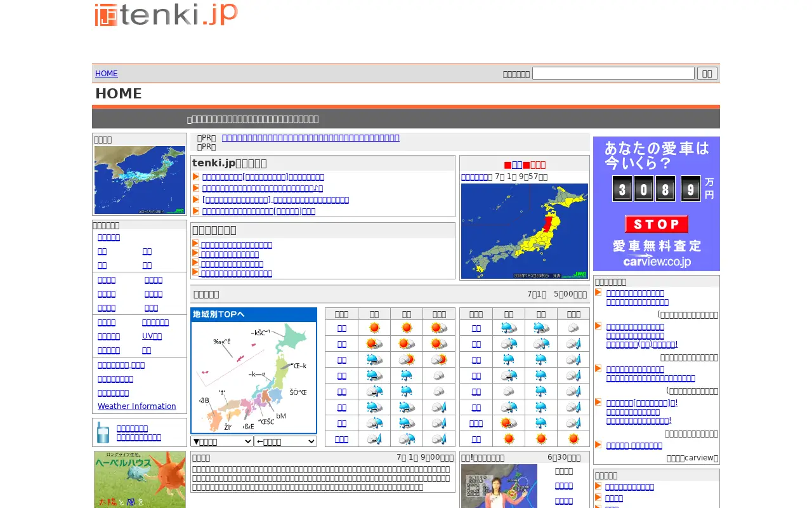Open the Hebel House sun advertisement image
Screen dimensions: 812x508
point(140,479)
